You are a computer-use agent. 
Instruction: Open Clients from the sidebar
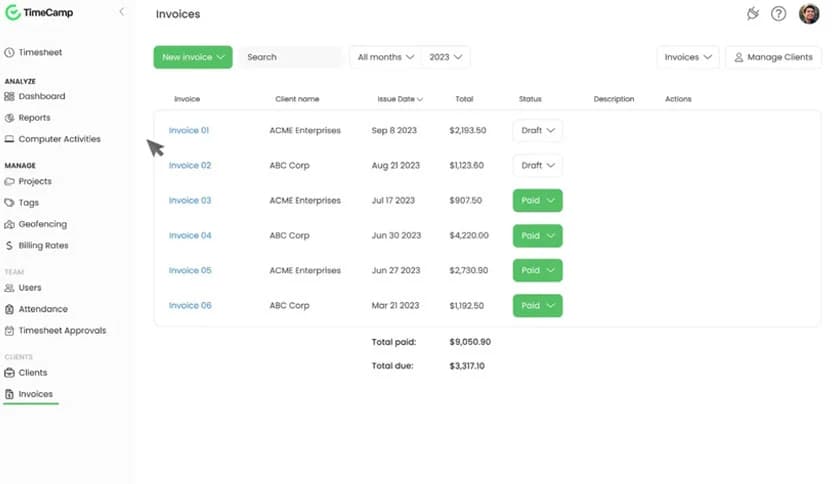(33, 373)
